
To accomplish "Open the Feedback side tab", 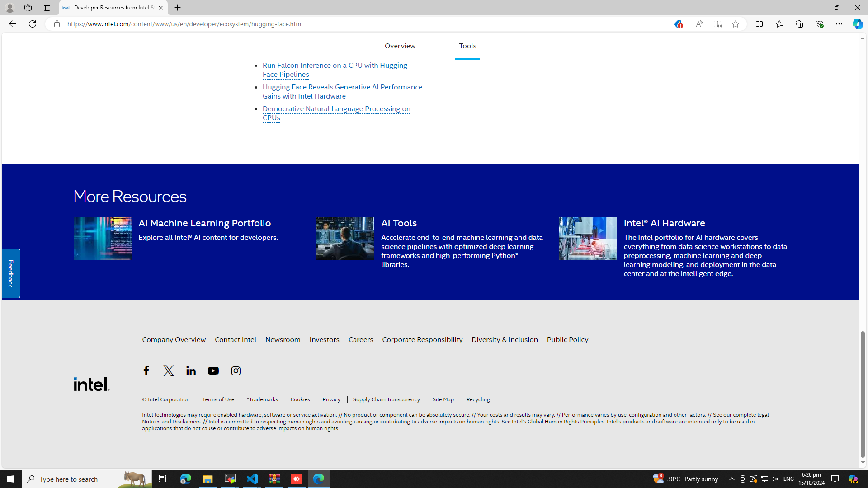I will click(10, 273).
